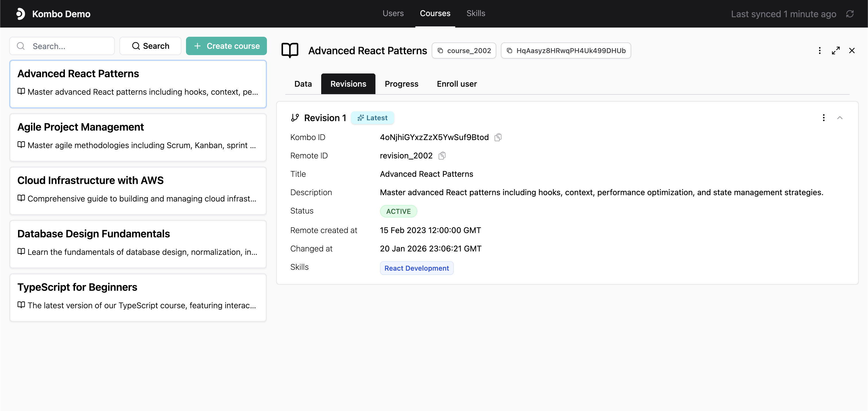Copy the revision_2002 Remote ID icon
This screenshot has width=868, height=411.
[x=442, y=156]
